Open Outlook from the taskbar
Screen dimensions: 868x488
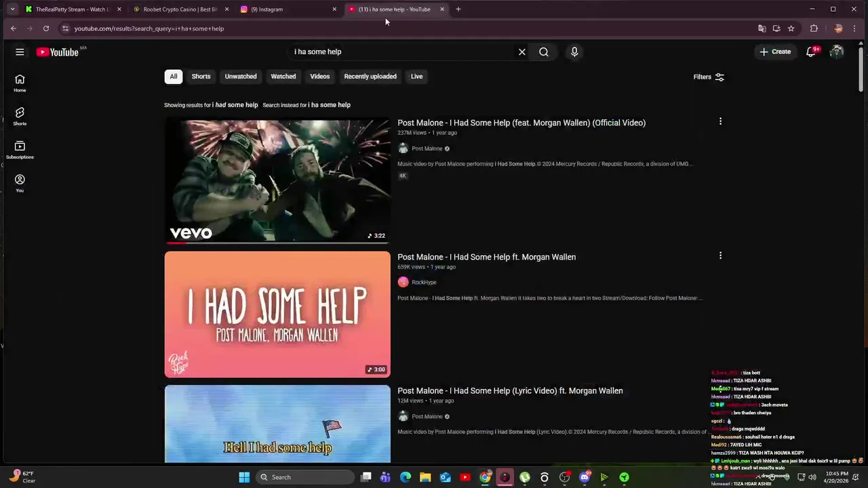click(x=446, y=477)
